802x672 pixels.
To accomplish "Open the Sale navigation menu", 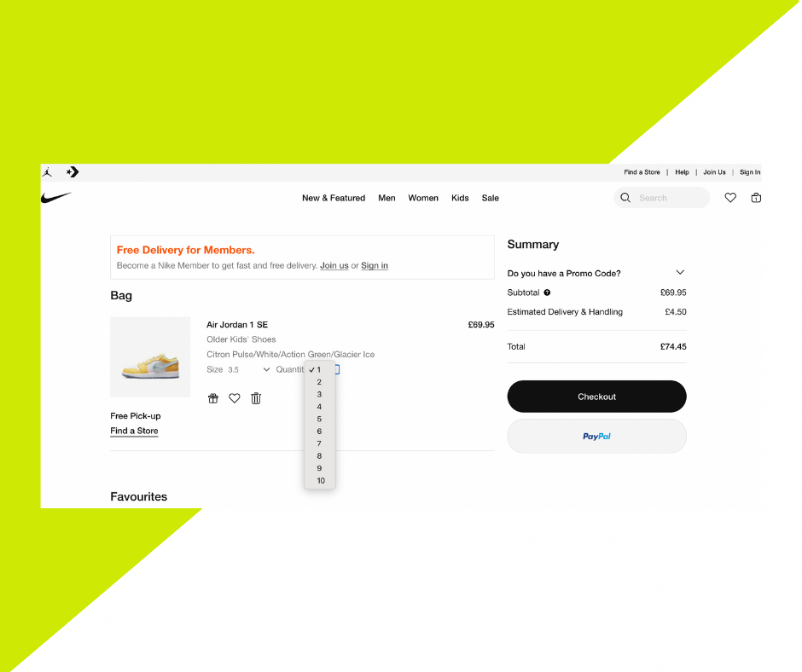I will click(x=490, y=198).
